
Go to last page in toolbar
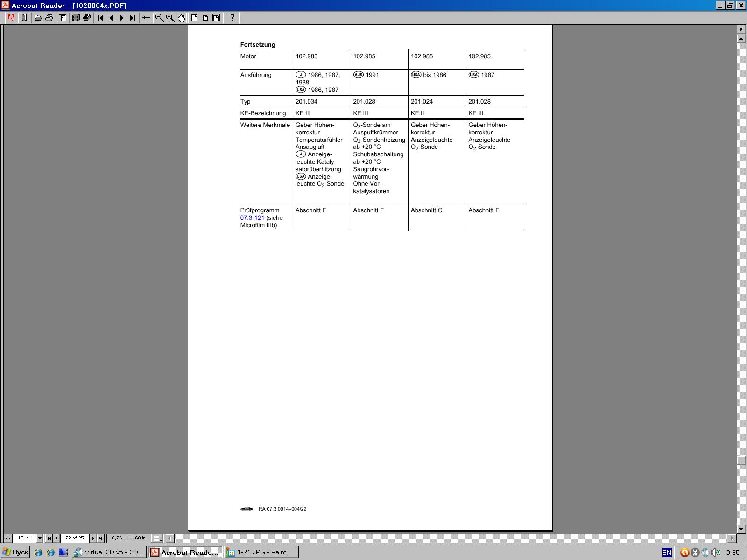[x=133, y=18]
